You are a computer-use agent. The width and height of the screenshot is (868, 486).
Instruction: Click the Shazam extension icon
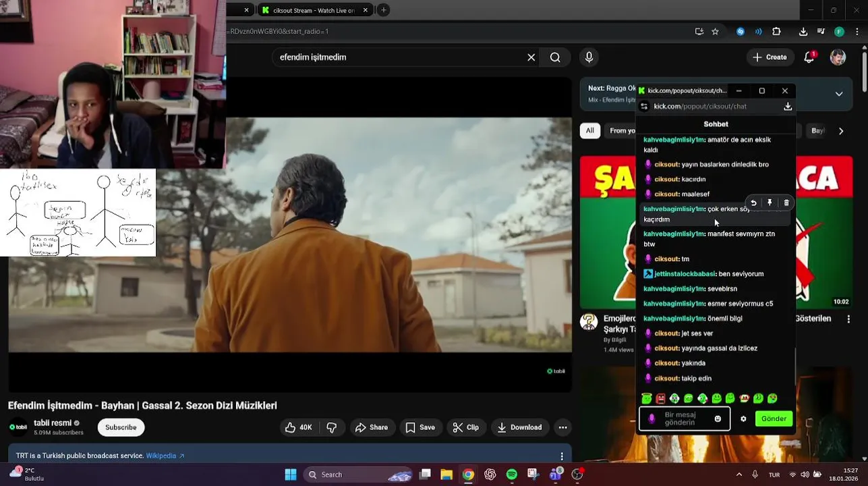click(x=741, y=31)
